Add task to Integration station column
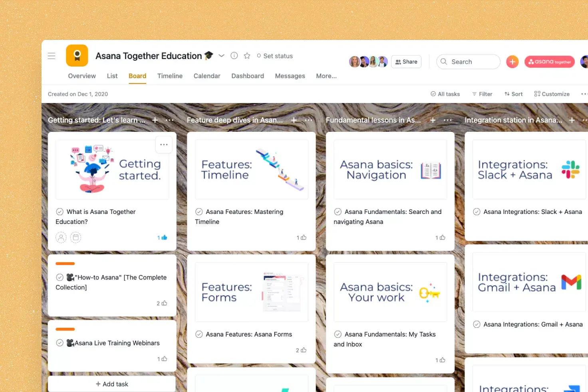The height and width of the screenshot is (392, 588). click(x=572, y=120)
